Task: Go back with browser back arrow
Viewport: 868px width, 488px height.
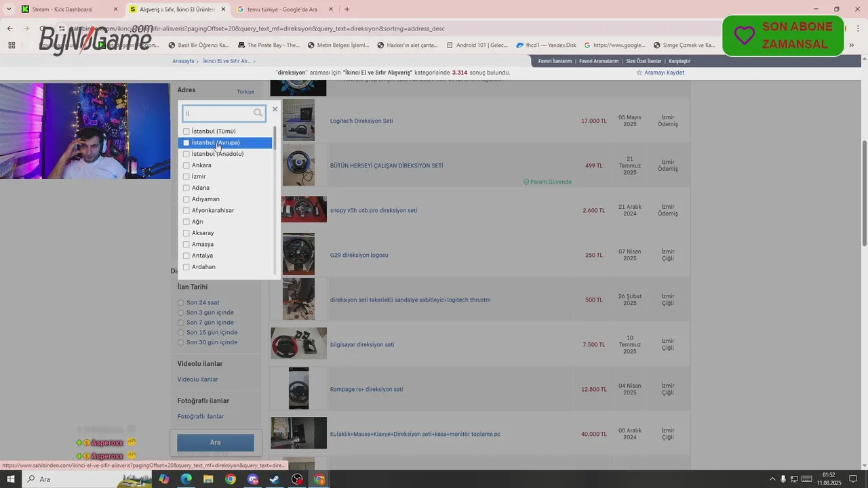Action: click(9, 28)
